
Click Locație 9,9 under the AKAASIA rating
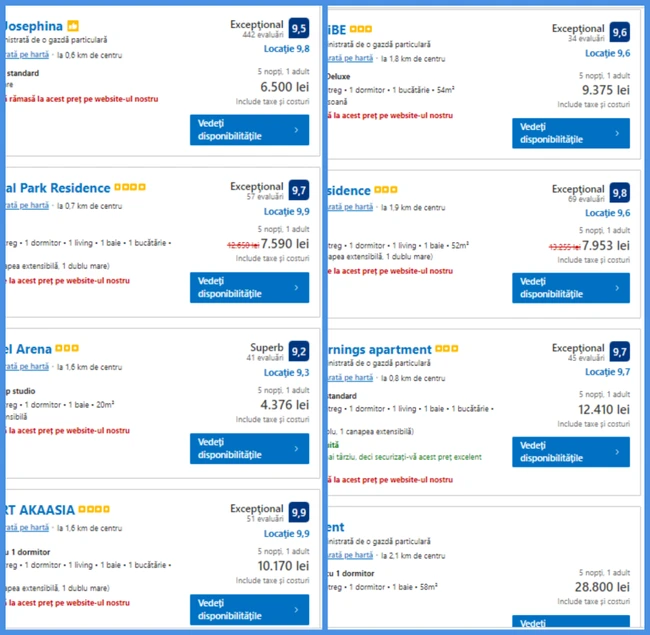(286, 533)
